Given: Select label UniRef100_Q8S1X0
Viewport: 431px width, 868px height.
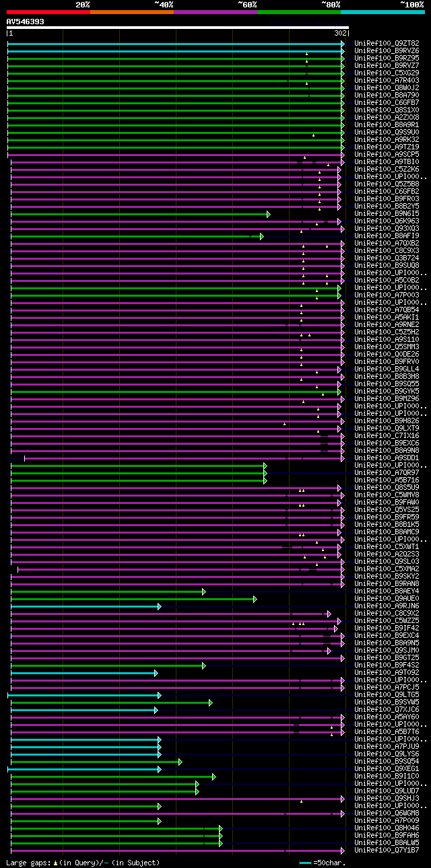Looking at the screenshot, I should pyautogui.click(x=387, y=110).
